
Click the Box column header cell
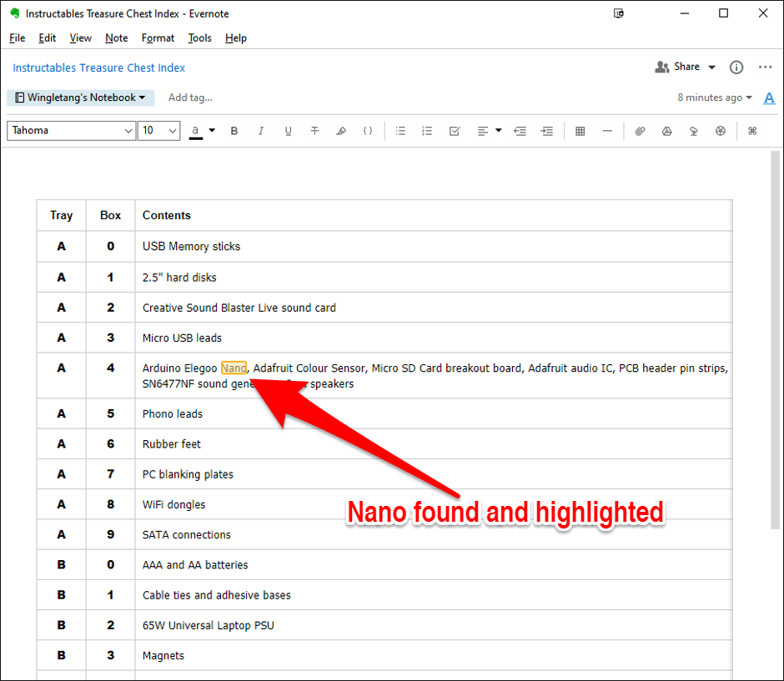pos(110,215)
